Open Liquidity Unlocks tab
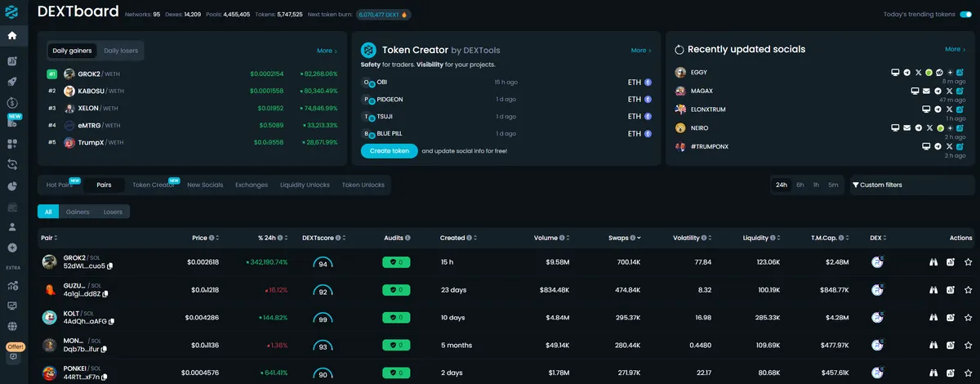The width and height of the screenshot is (980, 384). pos(305,185)
